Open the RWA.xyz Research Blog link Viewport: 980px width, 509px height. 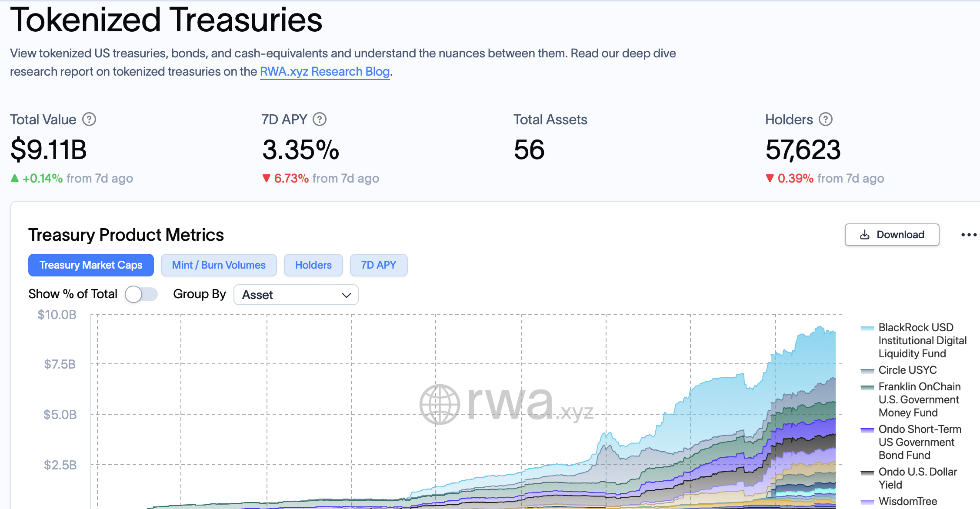324,71
